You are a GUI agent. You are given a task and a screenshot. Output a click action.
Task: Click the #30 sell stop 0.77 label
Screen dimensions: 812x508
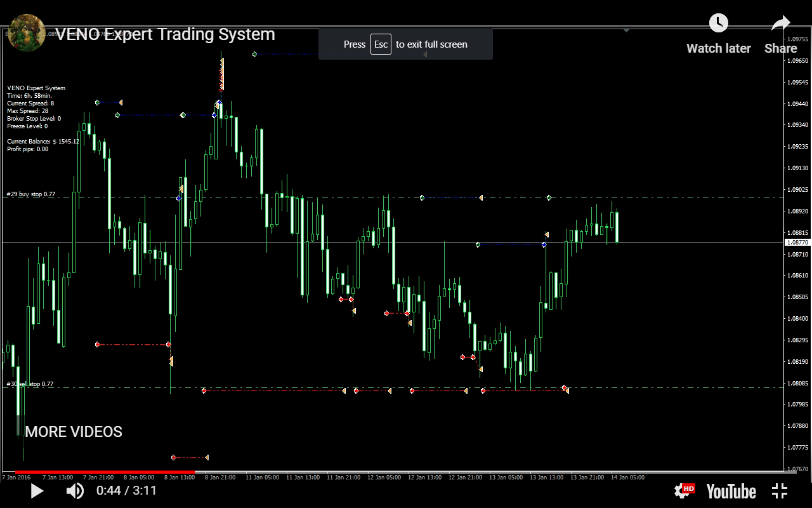[x=30, y=384]
